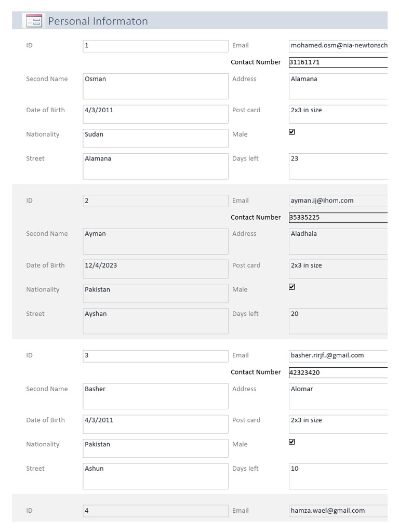The width and height of the screenshot is (399, 532).
Task: Click Contact Number label in record 1
Action: coord(256,62)
